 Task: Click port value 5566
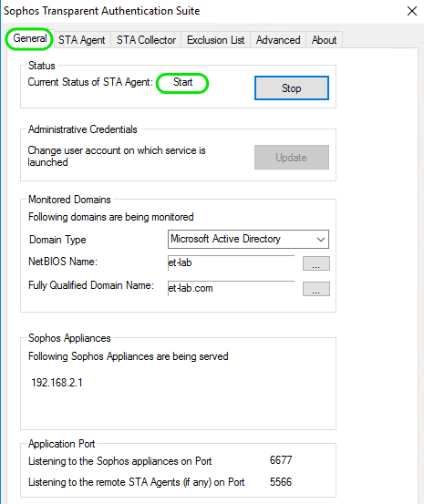(x=281, y=481)
